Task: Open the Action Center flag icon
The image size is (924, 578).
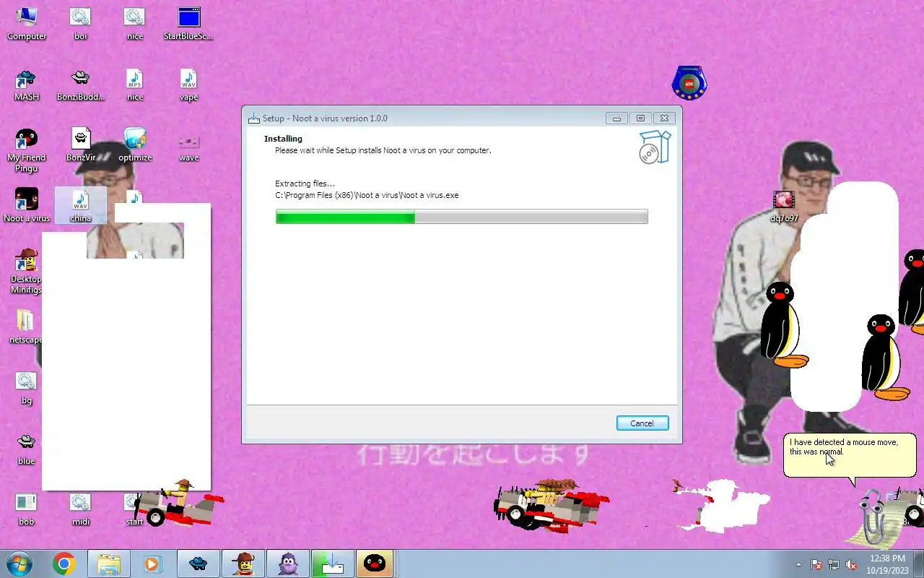Action: 816,564
